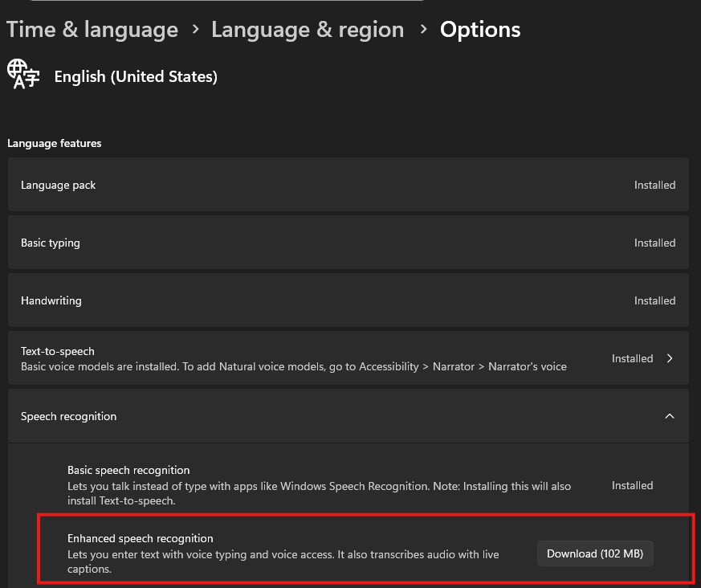Click the chevron before the Options breadcrumb

click(x=423, y=30)
